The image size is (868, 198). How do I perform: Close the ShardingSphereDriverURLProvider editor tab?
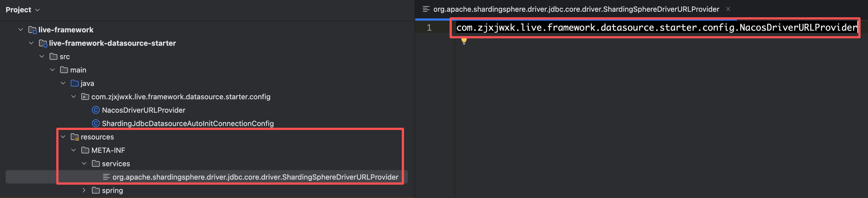(x=728, y=9)
